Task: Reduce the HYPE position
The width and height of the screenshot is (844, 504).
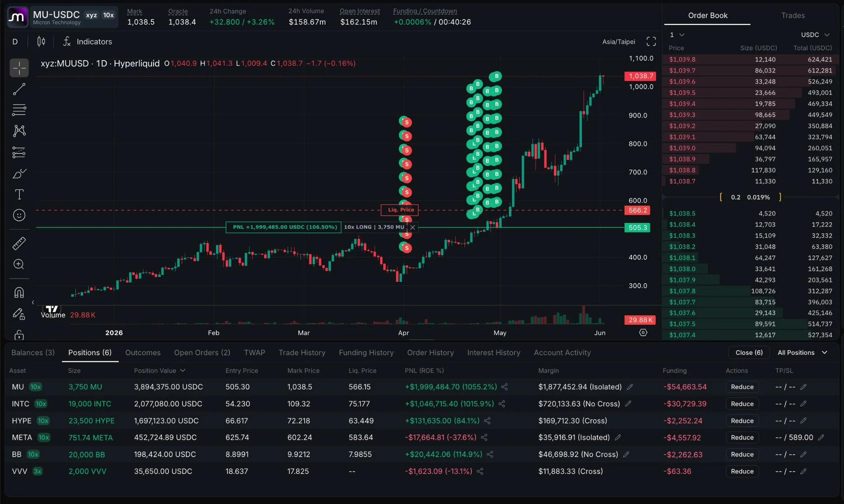Action: (x=742, y=421)
